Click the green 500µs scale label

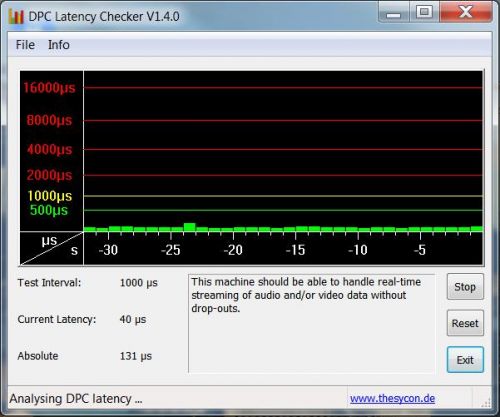pos(49,210)
